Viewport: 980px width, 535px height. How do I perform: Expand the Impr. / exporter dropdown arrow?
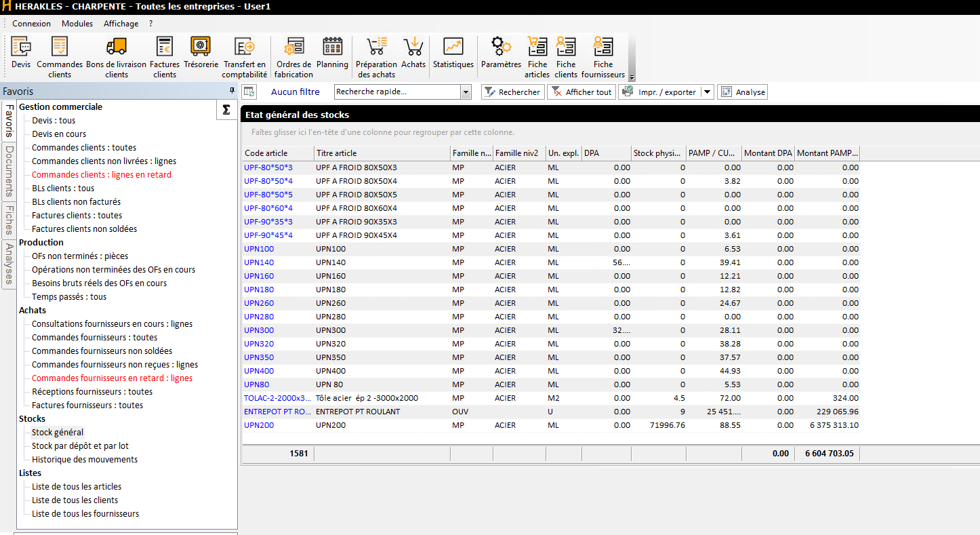tap(706, 92)
